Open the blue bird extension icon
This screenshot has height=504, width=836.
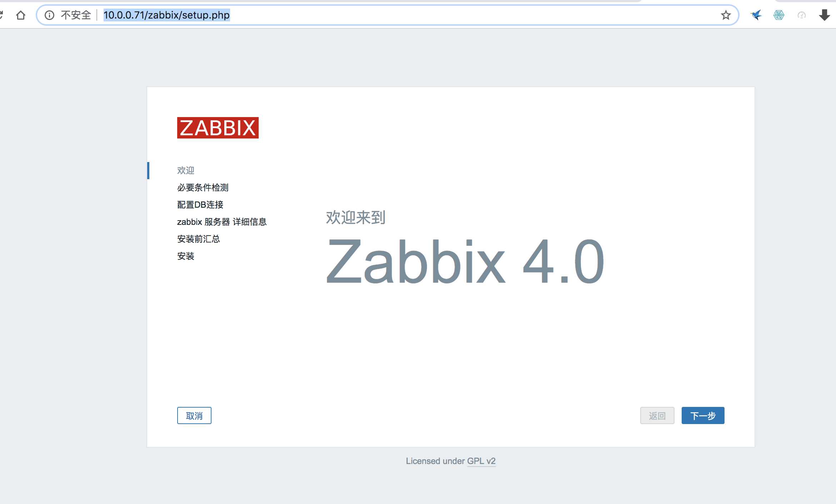click(756, 15)
